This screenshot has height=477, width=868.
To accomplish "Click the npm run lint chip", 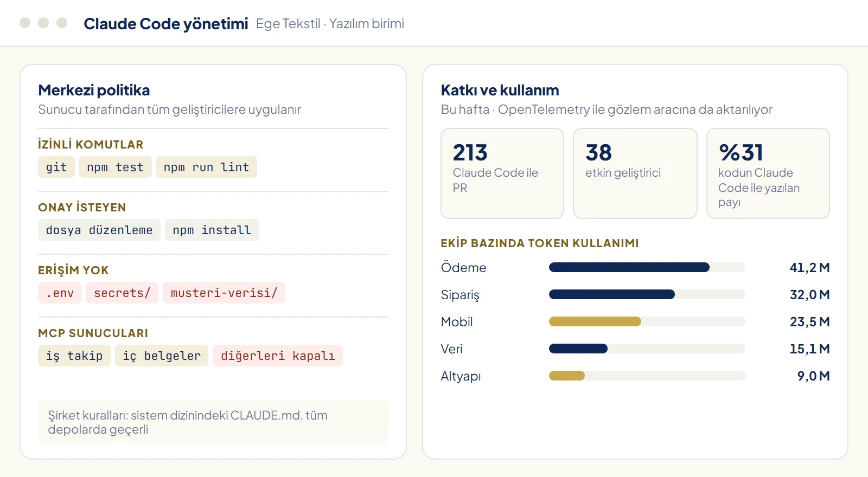I will click(x=207, y=167).
